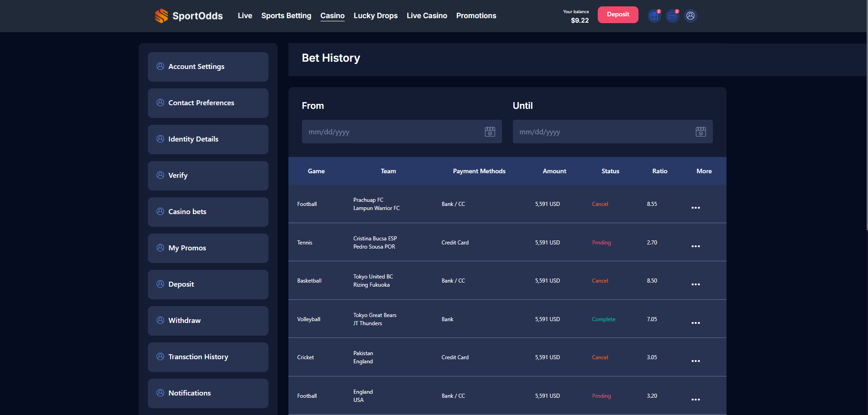Open more options for Tokyo Great Bears bet
The image size is (868, 415).
tap(696, 323)
